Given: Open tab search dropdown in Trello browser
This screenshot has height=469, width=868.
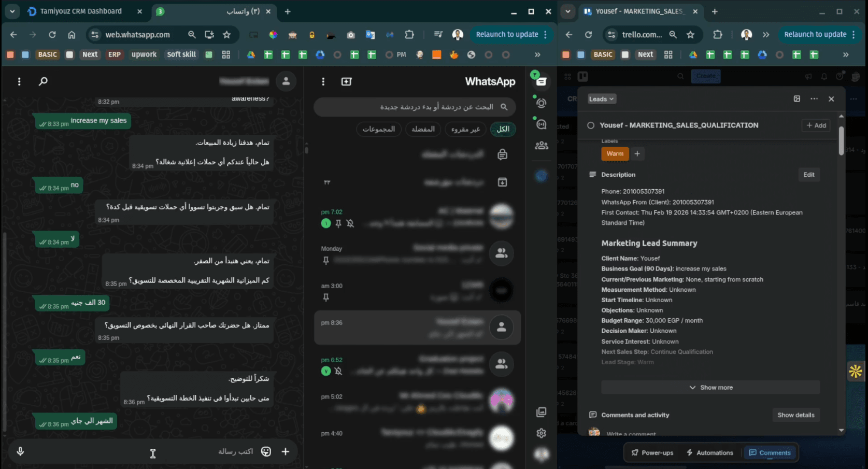Looking at the screenshot, I should [x=568, y=11].
